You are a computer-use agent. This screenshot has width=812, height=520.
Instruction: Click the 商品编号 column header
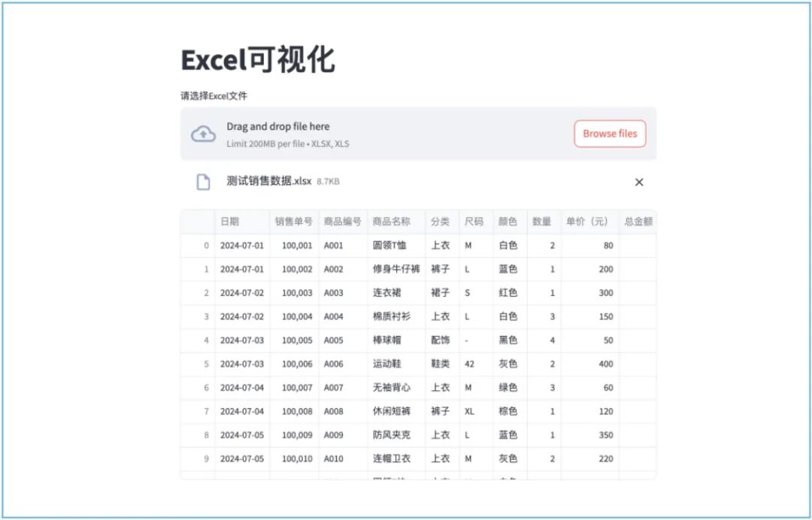coord(343,222)
